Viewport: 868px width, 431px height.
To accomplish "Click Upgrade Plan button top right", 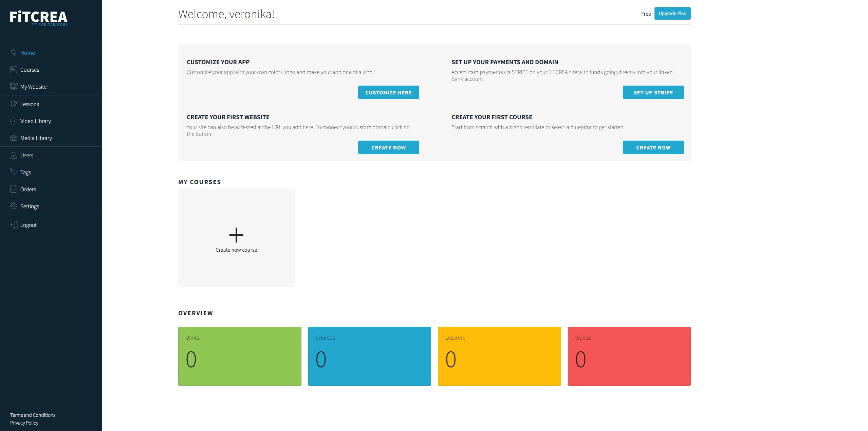I will 672,13.
